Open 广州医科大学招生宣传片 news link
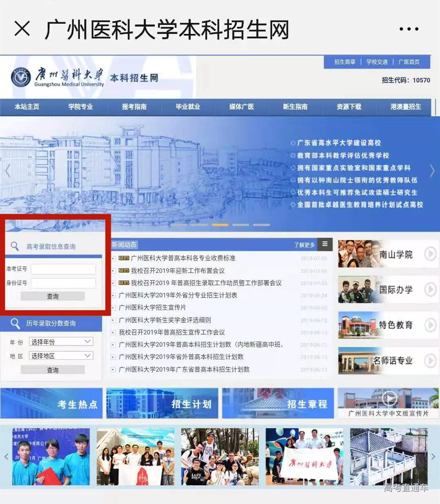 [x=152, y=307]
